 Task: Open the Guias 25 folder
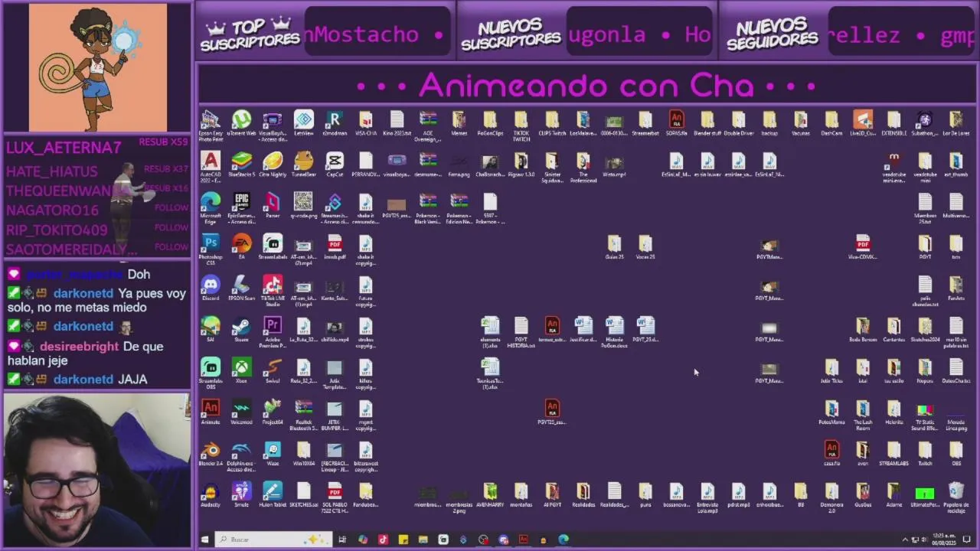coord(614,248)
